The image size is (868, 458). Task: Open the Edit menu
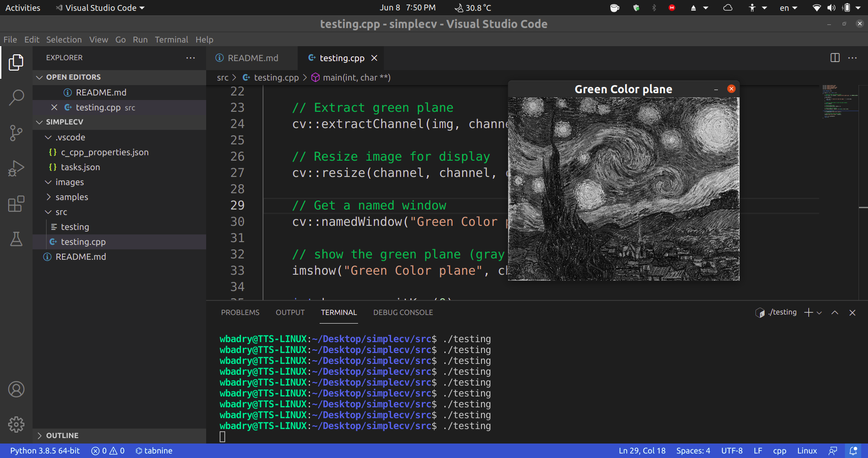point(32,40)
